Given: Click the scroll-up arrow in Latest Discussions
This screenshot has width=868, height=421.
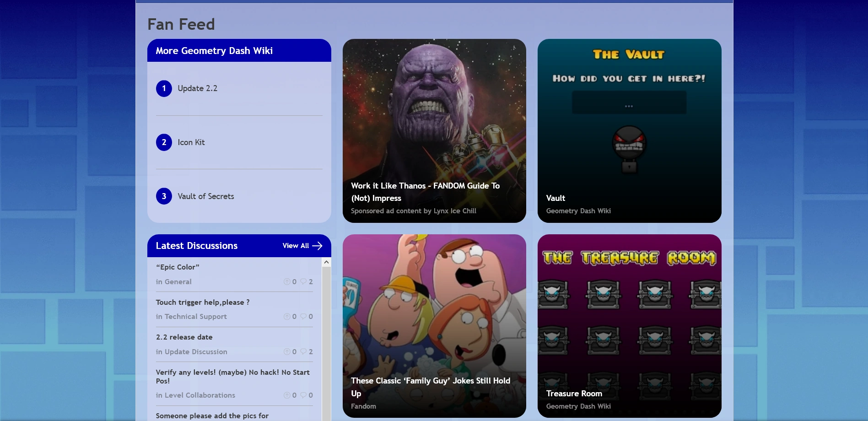Looking at the screenshot, I should 326,262.
